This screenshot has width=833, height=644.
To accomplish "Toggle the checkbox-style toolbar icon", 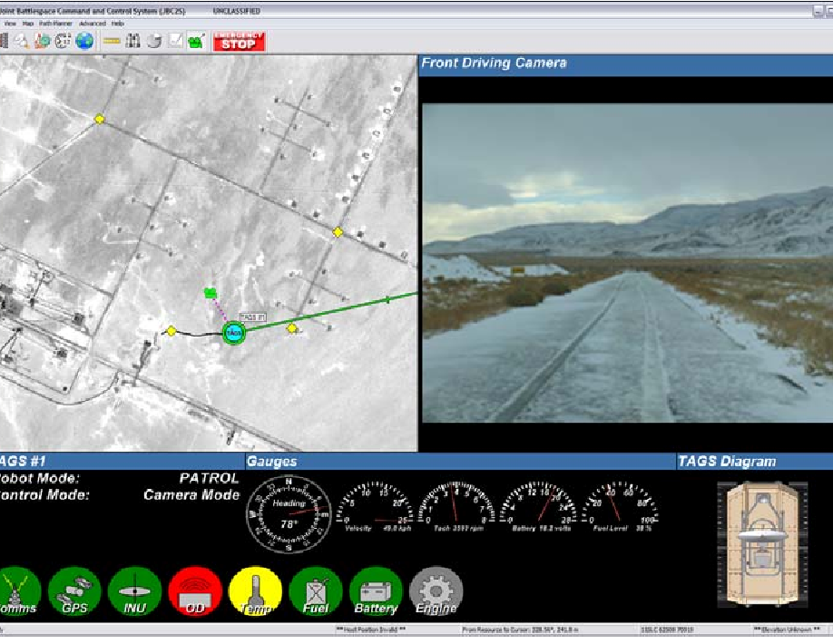I will click(173, 41).
